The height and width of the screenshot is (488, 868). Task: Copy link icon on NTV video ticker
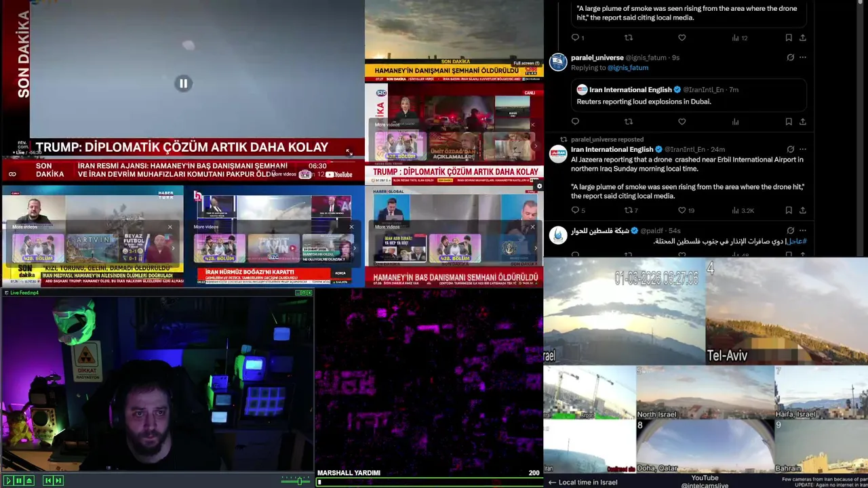click(x=12, y=174)
